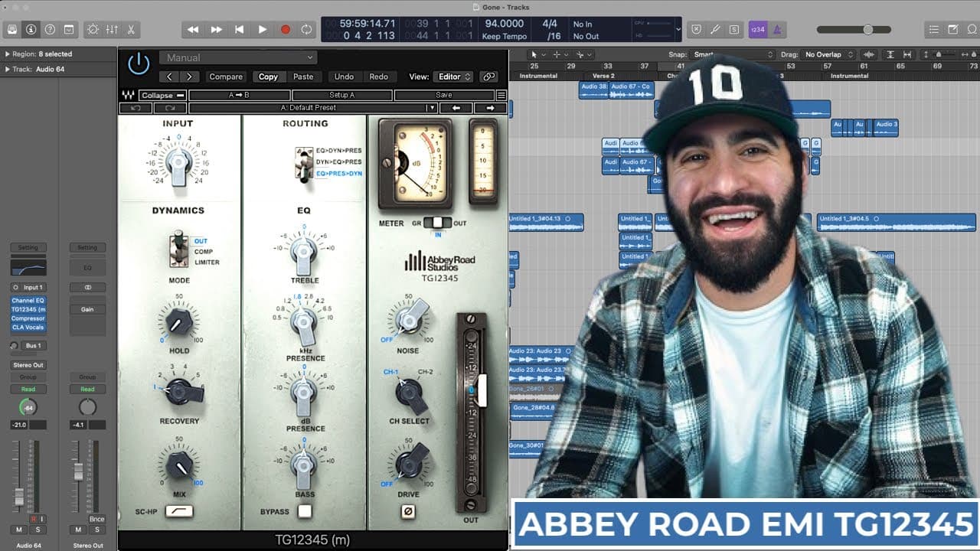Click the Collapse button in Waves toolbar

pyautogui.click(x=162, y=96)
